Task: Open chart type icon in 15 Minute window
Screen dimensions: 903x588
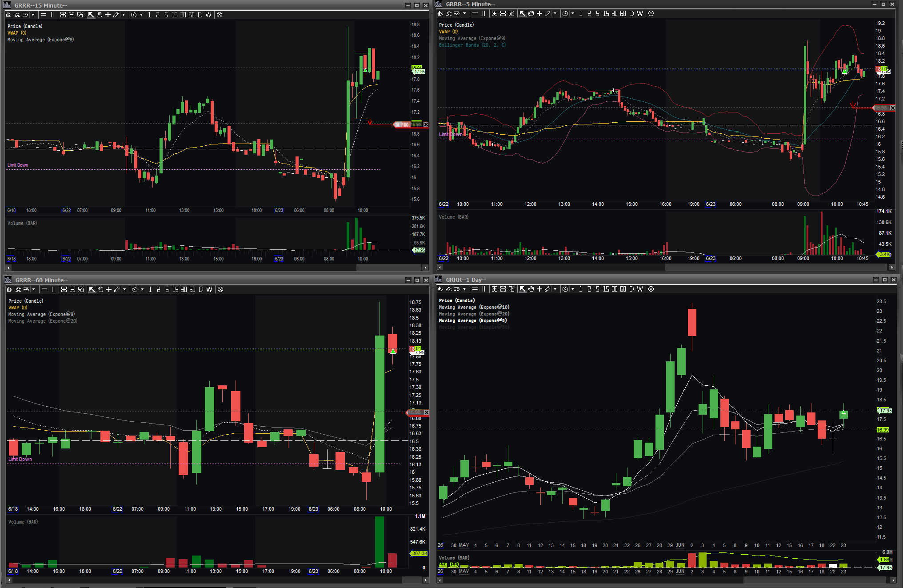Action: click(x=9, y=15)
